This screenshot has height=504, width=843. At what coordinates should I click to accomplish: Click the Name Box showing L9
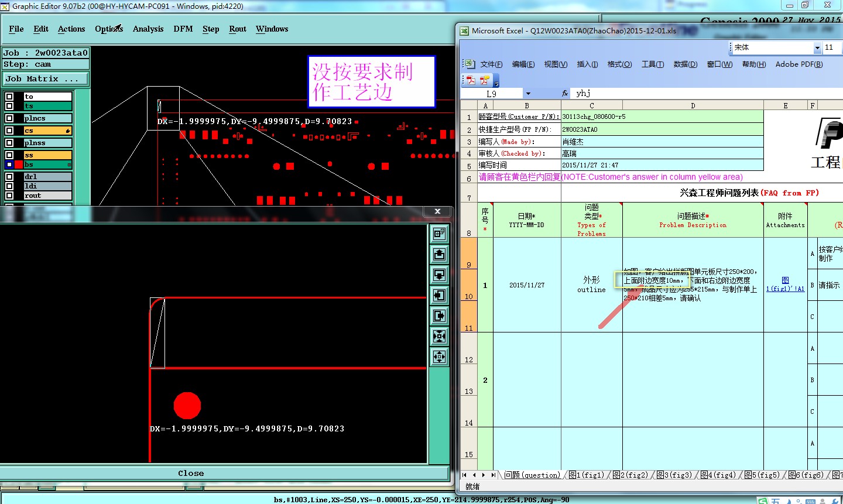492,94
